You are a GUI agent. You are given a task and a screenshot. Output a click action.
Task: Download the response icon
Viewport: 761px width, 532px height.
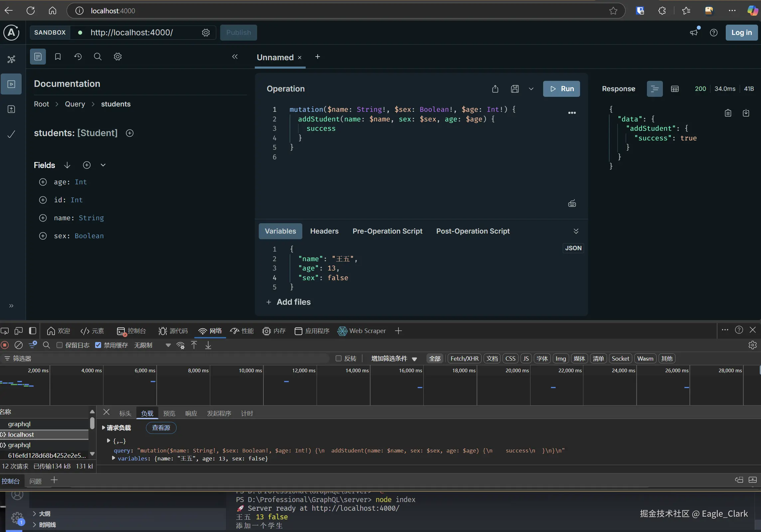pos(746,113)
